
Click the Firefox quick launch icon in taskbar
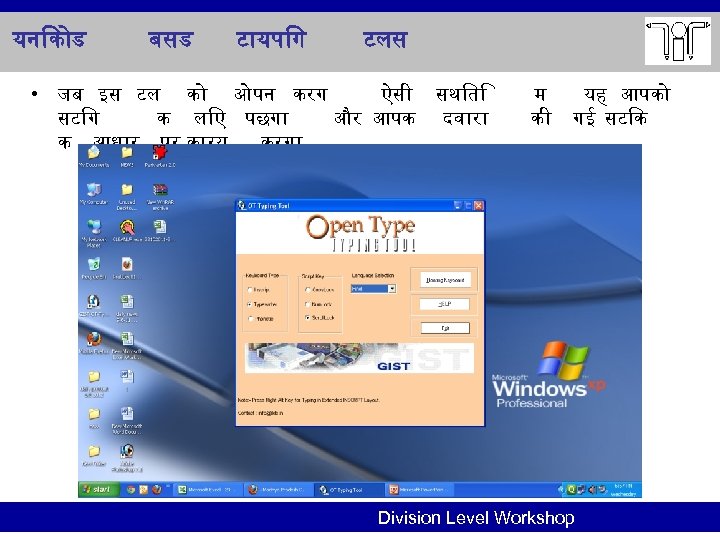pos(157,490)
